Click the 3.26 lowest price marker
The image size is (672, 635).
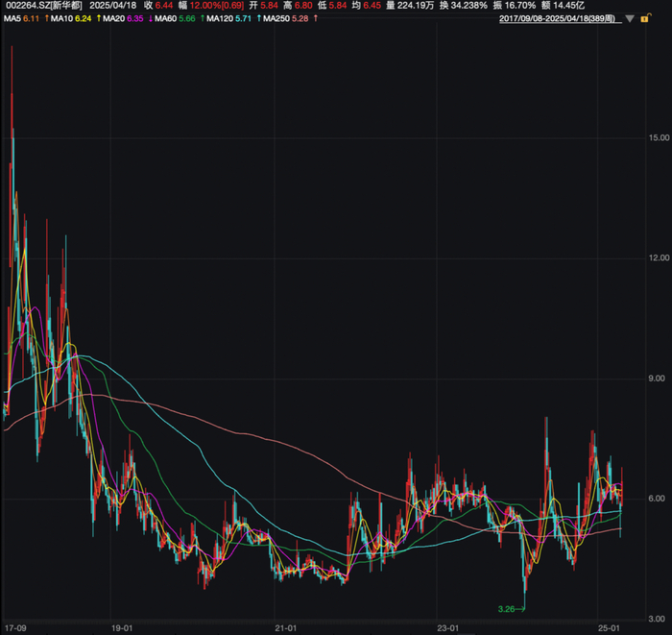pos(506,609)
